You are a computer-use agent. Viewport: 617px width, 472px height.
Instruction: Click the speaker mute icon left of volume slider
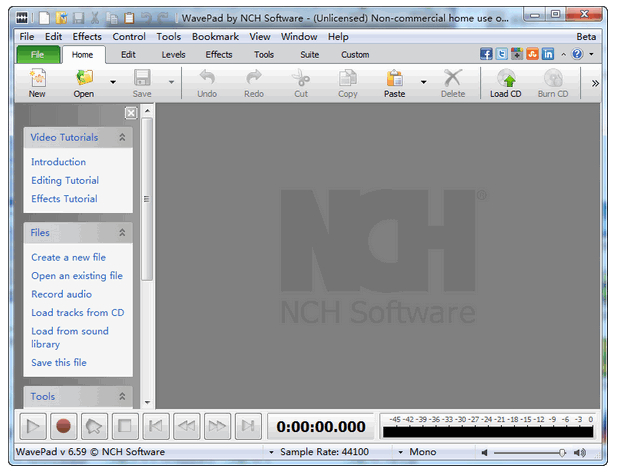pyautogui.click(x=484, y=453)
